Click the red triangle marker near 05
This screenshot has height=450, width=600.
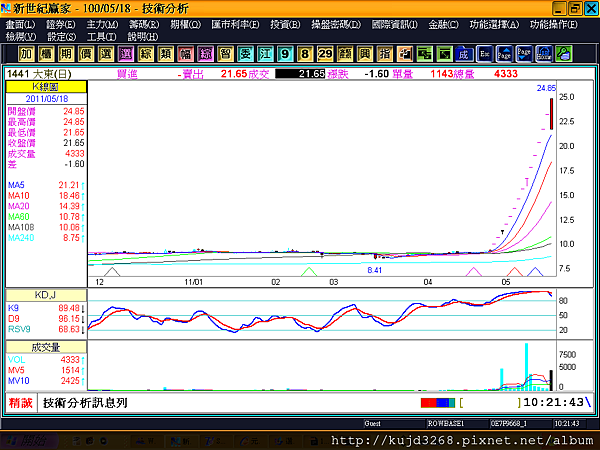(515, 272)
